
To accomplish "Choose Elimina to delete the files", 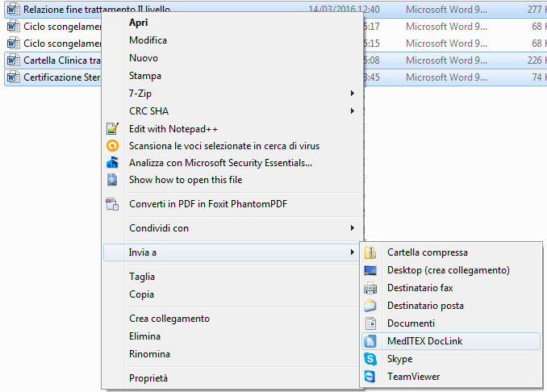I will 144,336.
